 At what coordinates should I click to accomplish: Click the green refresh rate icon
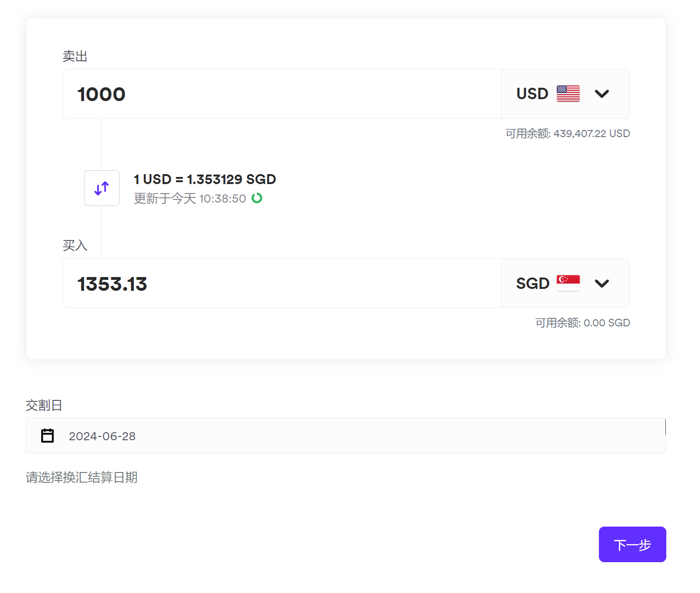point(257,198)
